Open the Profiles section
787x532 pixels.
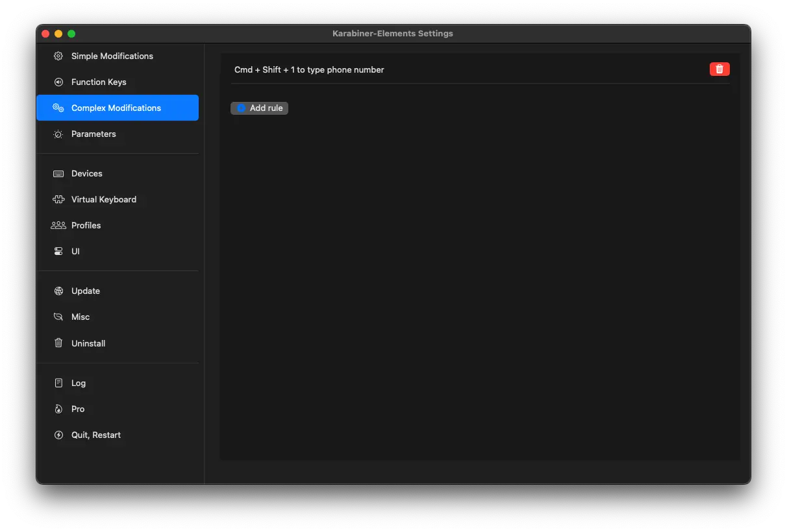[x=118, y=225]
